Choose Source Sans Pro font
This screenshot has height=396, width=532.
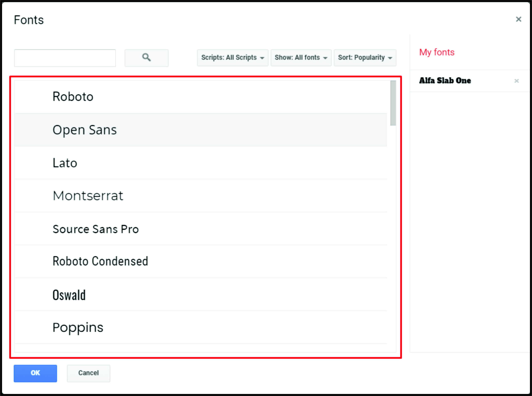coord(95,229)
